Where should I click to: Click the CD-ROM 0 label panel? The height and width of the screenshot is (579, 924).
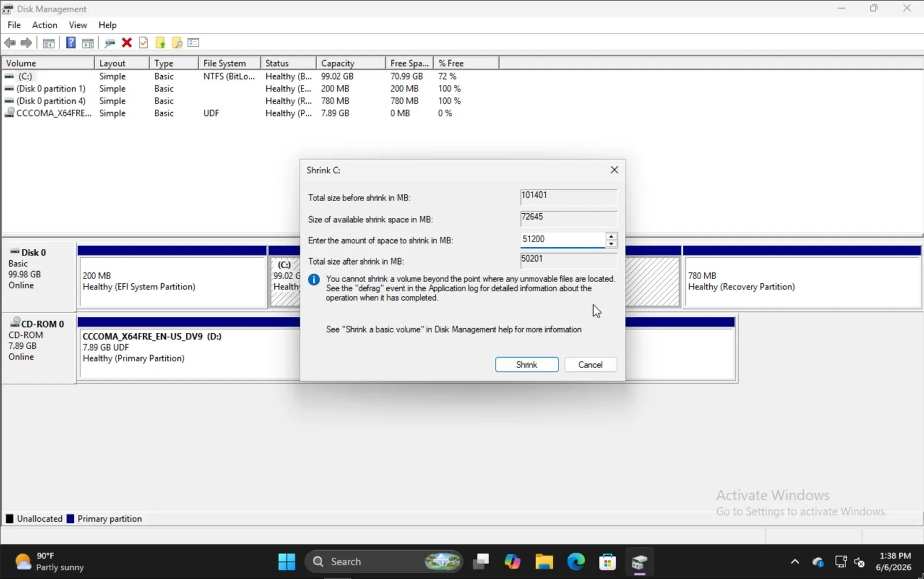click(39, 347)
